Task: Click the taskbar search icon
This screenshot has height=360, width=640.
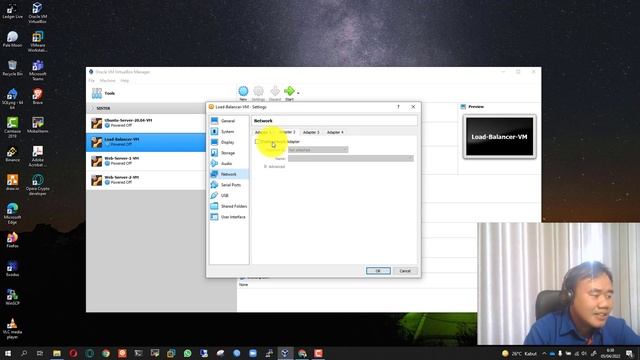Action: [x=24, y=353]
